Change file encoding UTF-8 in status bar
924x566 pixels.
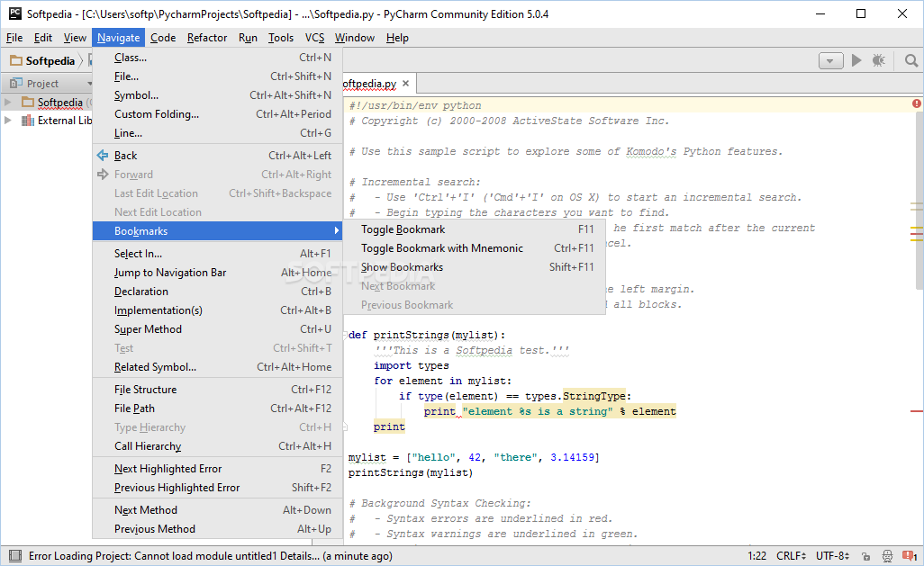(x=832, y=556)
